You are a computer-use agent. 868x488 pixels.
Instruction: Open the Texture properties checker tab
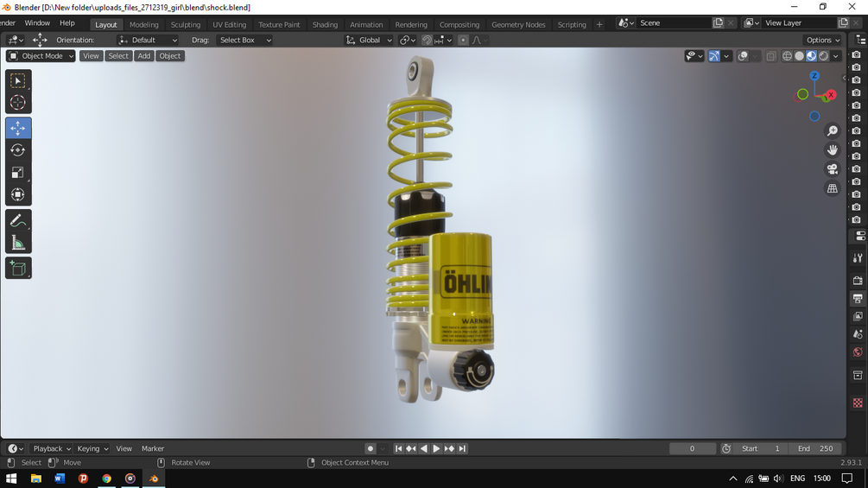(x=858, y=402)
